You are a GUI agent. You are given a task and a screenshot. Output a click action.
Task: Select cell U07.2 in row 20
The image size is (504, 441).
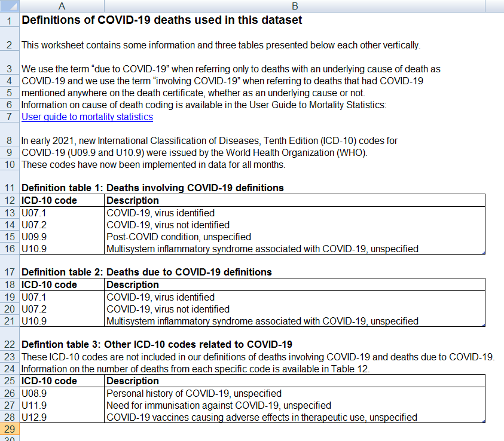62,309
